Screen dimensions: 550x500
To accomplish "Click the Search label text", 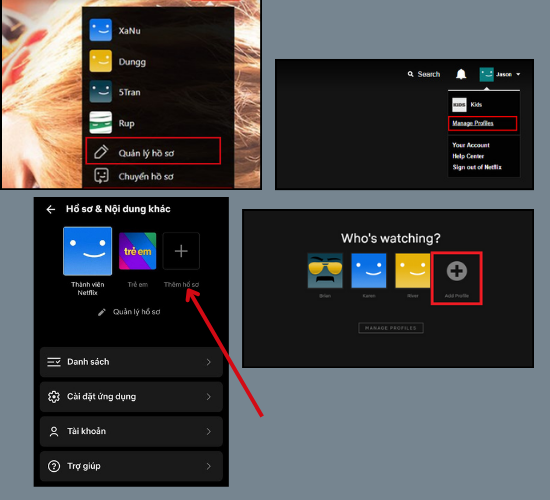I will pyautogui.click(x=429, y=74).
